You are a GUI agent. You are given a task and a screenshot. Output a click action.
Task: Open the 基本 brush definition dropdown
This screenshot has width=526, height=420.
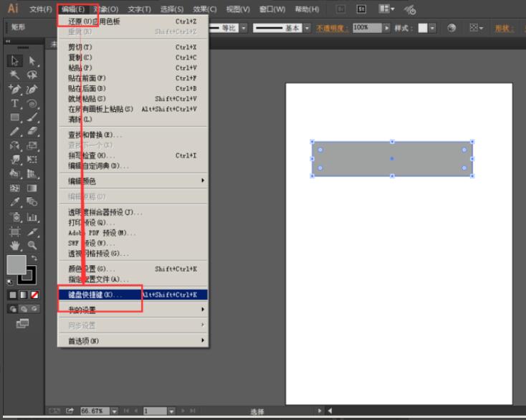tap(307, 28)
